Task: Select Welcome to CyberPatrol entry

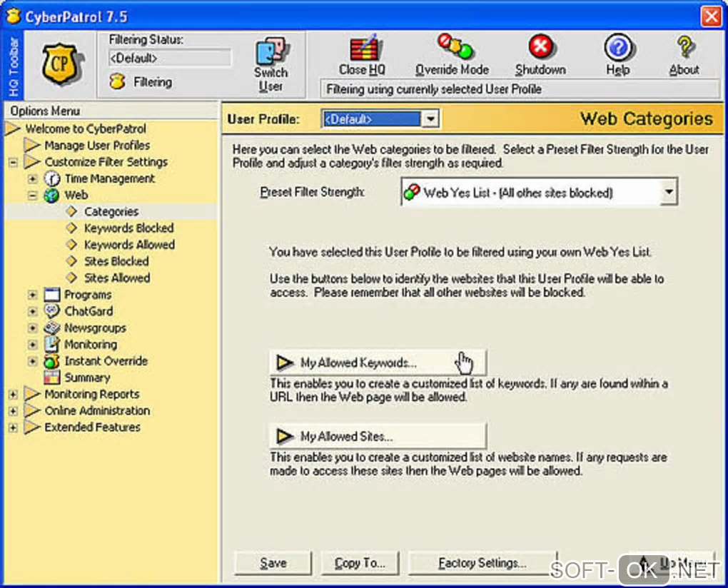Action: [86, 128]
